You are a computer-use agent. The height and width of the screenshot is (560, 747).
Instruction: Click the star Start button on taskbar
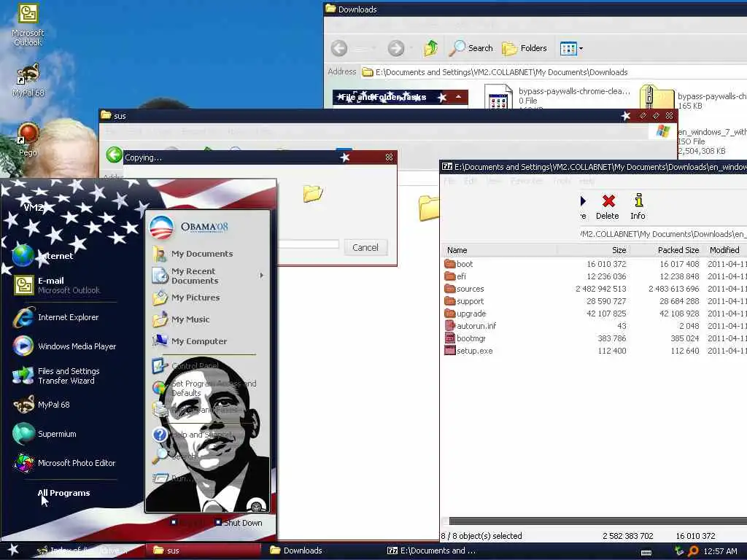(x=13, y=550)
